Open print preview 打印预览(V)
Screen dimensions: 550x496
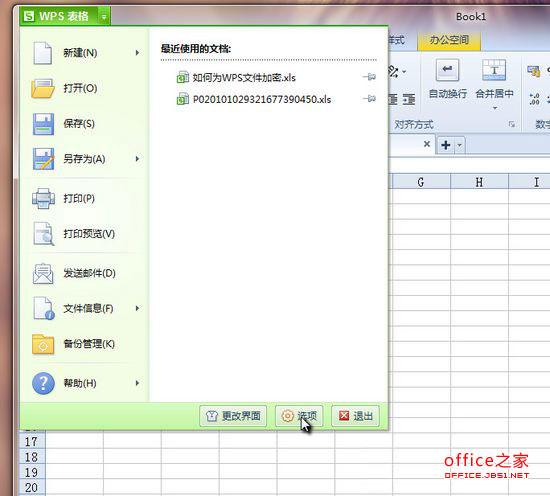[x=43, y=234]
